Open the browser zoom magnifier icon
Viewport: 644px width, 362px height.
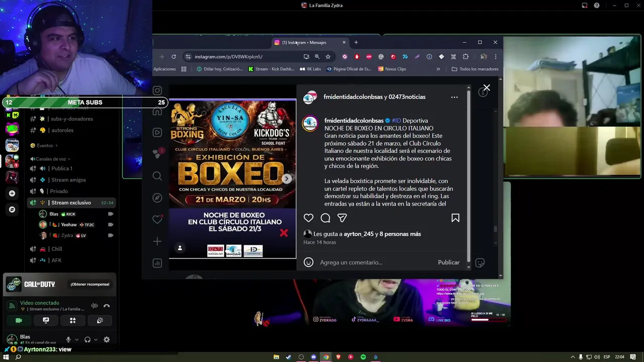pyautogui.click(x=317, y=57)
